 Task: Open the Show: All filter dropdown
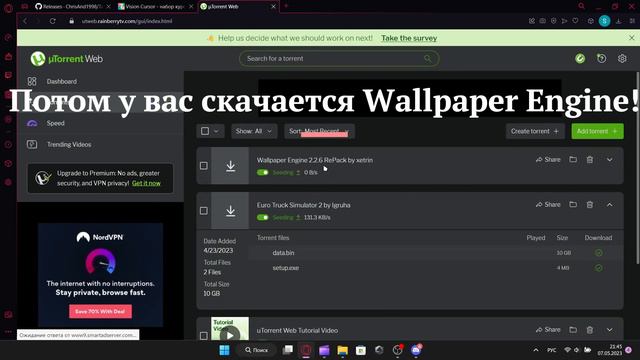tap(254, 131)
